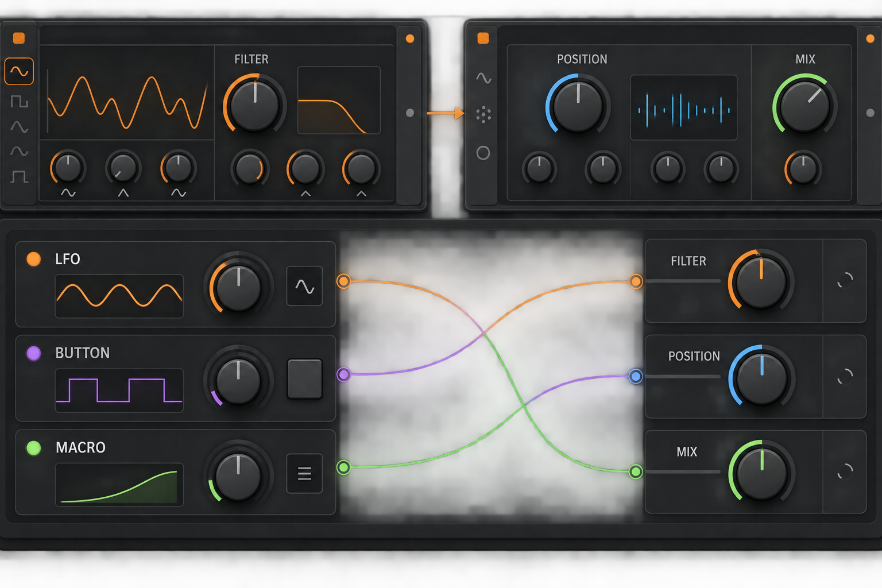
Task: Click the MACRO amount knob
Action: click(238, 475)
